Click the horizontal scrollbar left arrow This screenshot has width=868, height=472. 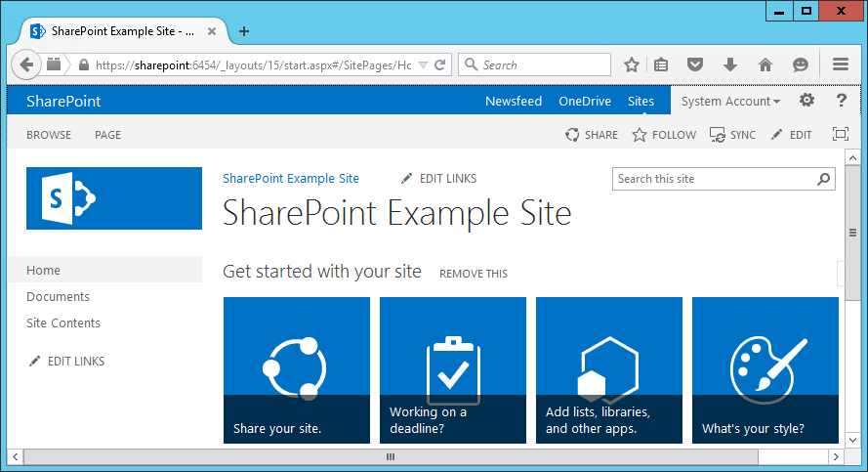tap(16, 457)
